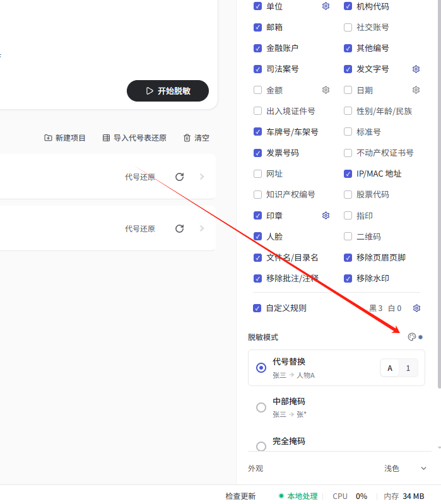This screenshot has width=441, height=504.
Task: Click 内存 34 MB status entry
Action: 404,496
